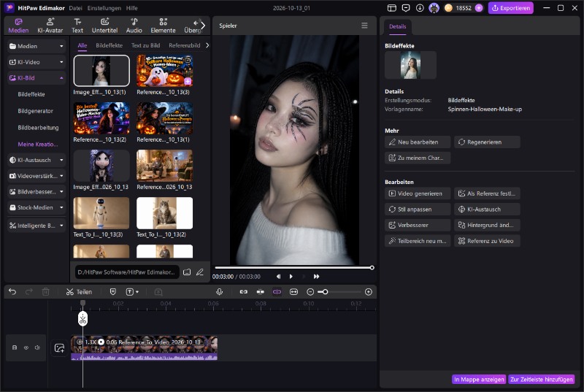Open the output folder icon beside path
The width and height of the screenshot is (584, 392).
click(187, 272)
